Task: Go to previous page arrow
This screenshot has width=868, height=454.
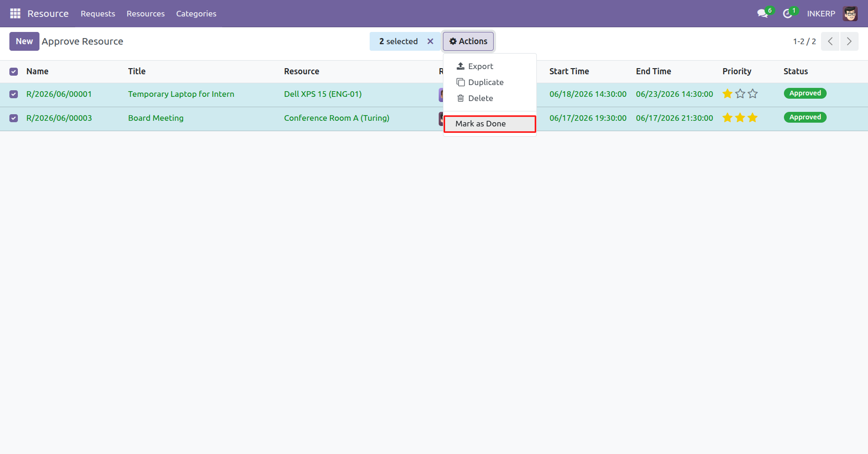Action: click(x=830, y=41)
